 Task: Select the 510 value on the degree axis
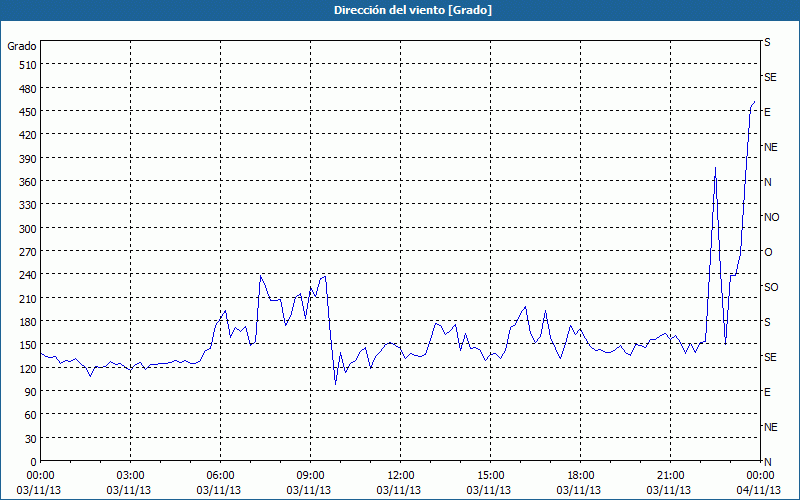(28, 65)
